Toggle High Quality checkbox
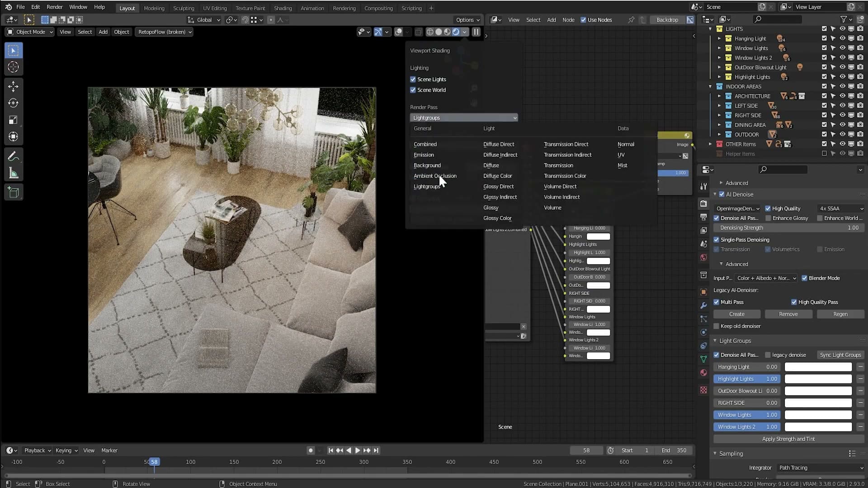 (x=768, y=208)
